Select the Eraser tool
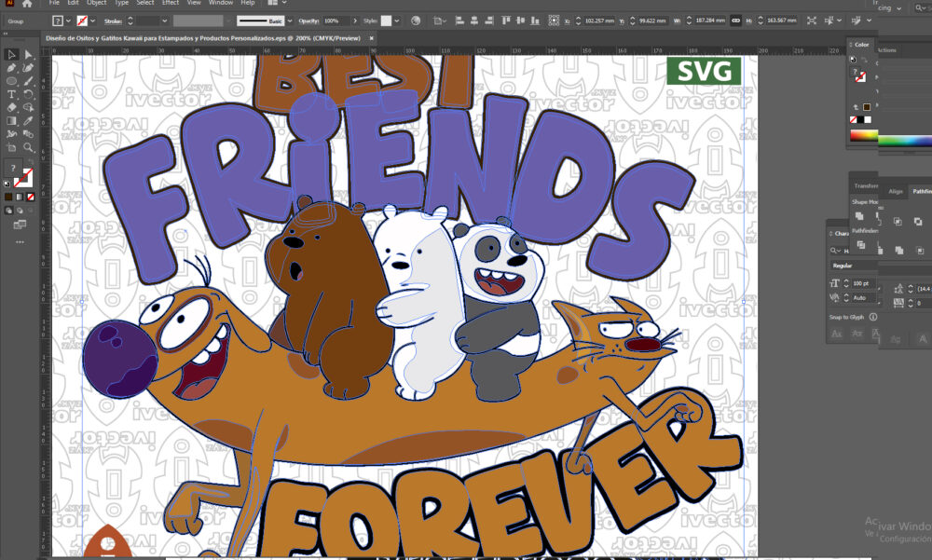 pos(10,107)
